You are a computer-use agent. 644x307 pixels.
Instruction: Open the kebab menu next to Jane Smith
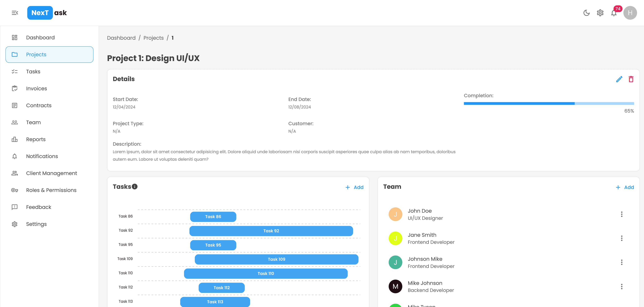tap(622, 238)
